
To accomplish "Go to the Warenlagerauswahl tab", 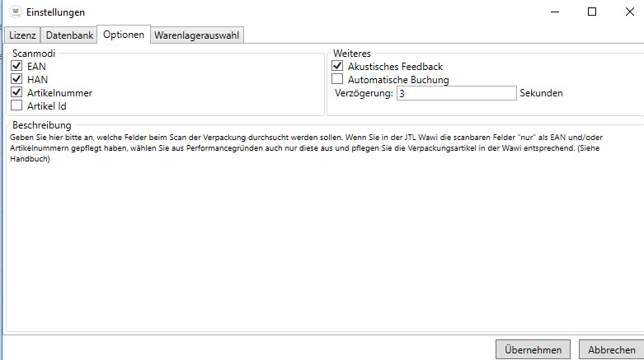I will pos(198,35).
